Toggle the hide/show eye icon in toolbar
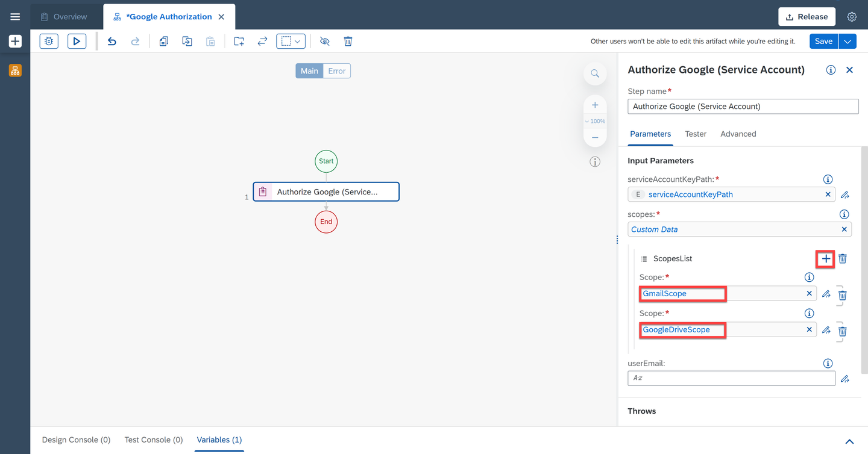The height and width of the screenshot is (454, 868). [324, 41]
